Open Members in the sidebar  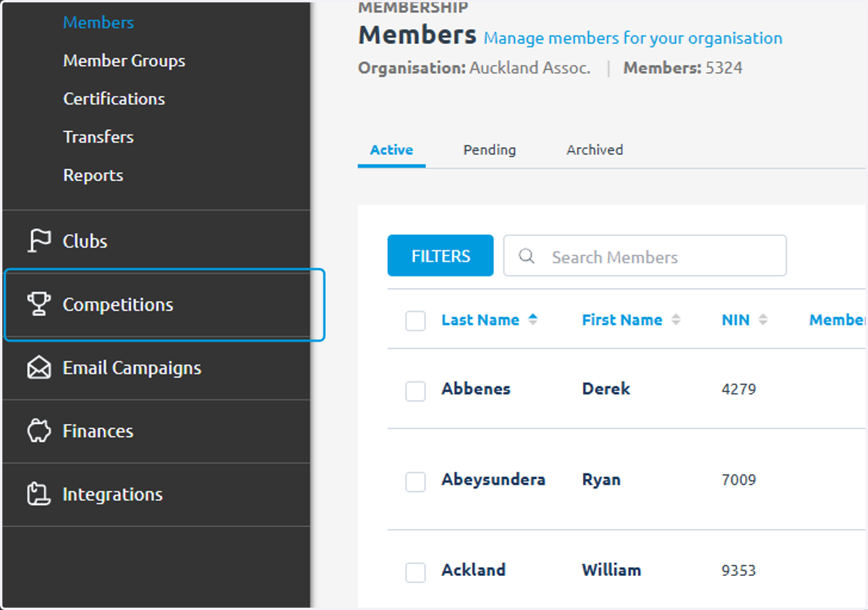click(98, 22)
